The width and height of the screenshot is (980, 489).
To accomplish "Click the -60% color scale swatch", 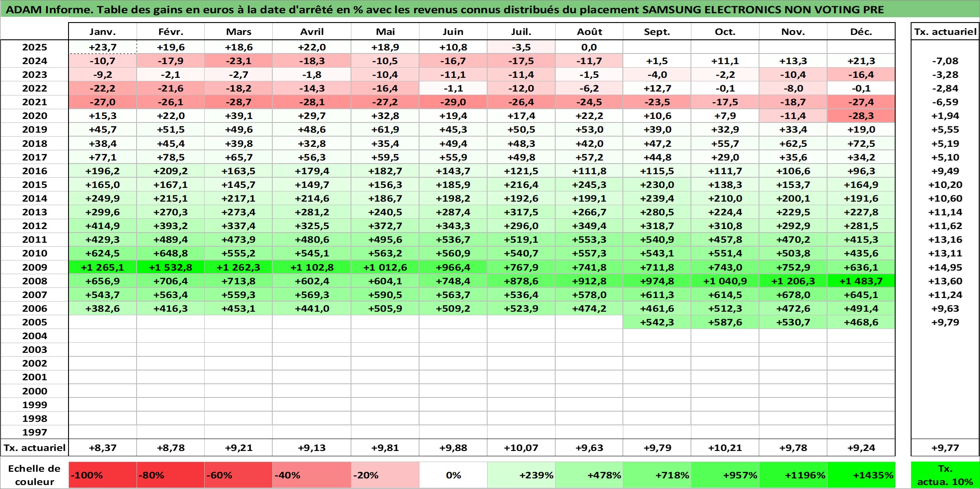I will tap(238, 475).
